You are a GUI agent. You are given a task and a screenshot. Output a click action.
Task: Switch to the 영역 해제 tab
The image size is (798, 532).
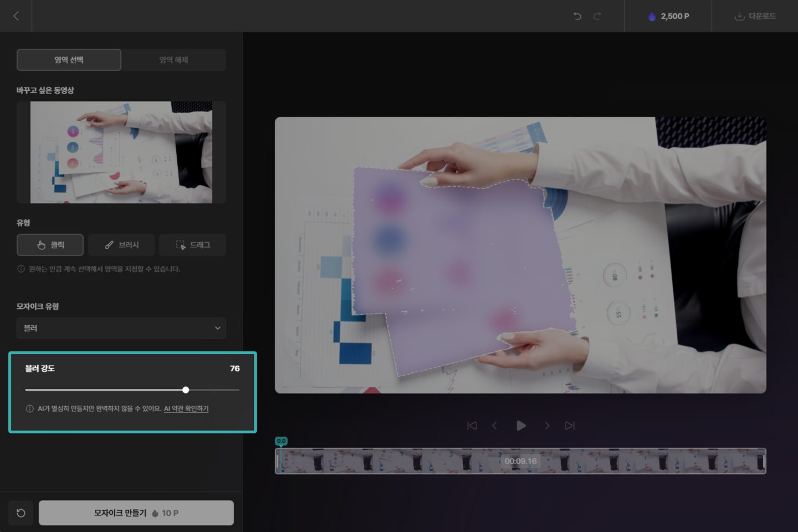(x=173, y=60)
